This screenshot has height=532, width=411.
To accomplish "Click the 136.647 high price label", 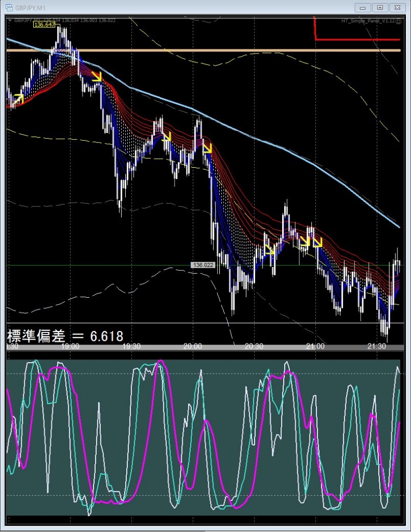I will (44, 24).
